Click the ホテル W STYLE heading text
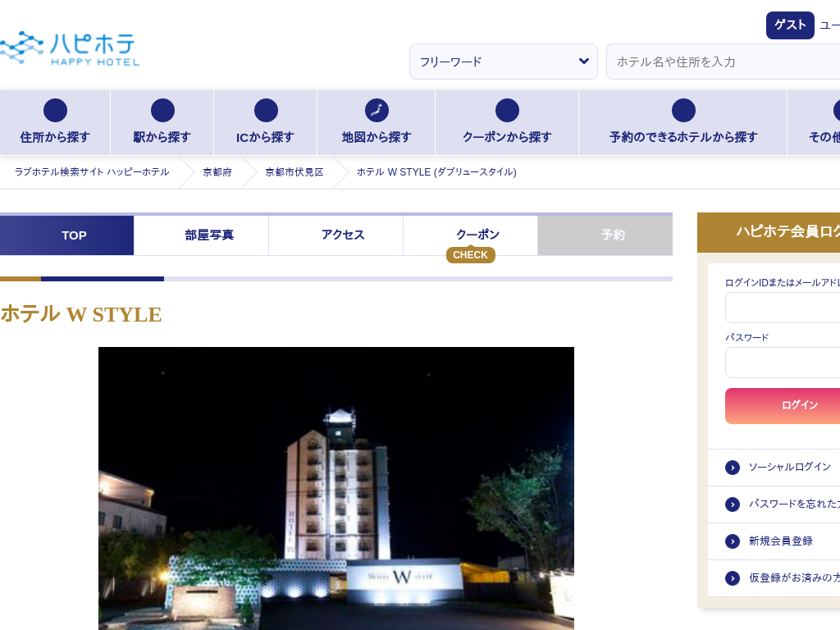 (81, 314)
